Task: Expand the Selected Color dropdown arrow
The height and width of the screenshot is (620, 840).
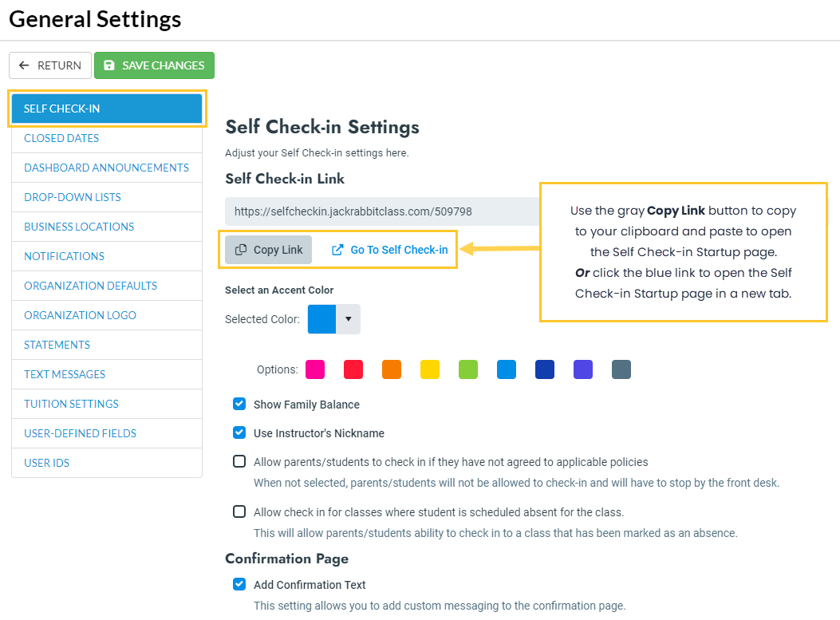Action: point(349,318)
